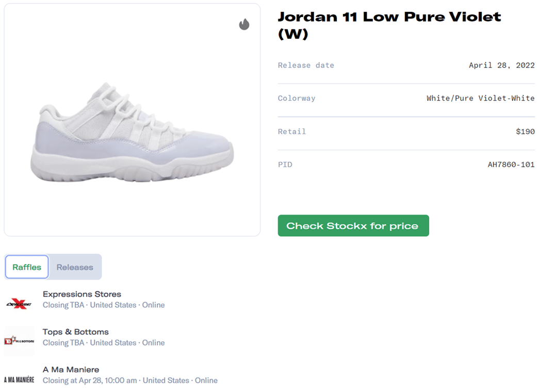The height and width of the screenshot is (392, 557).
Task: Open the A Ma Maniere raffle link
Action: (x=71, y=370)
